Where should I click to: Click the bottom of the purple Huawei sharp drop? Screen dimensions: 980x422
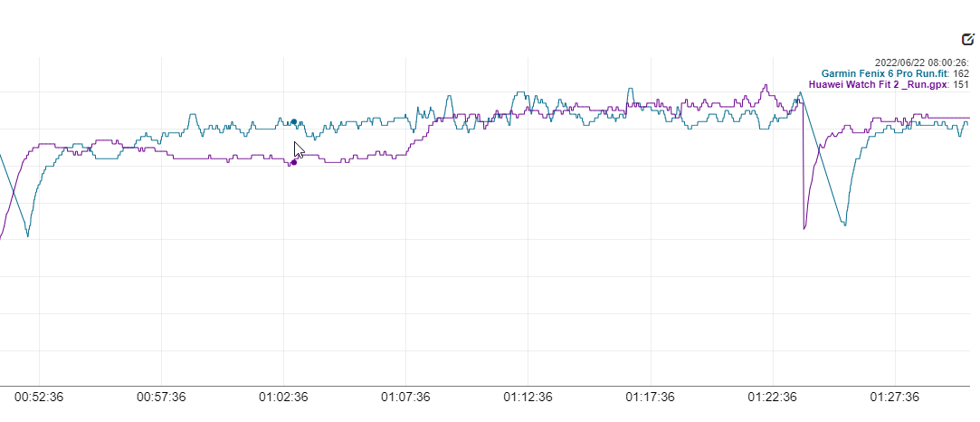tap(804, 229)
